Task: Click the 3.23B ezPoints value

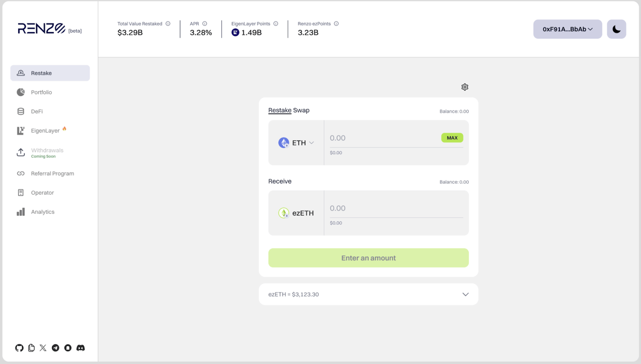Action: pos(308,33)
